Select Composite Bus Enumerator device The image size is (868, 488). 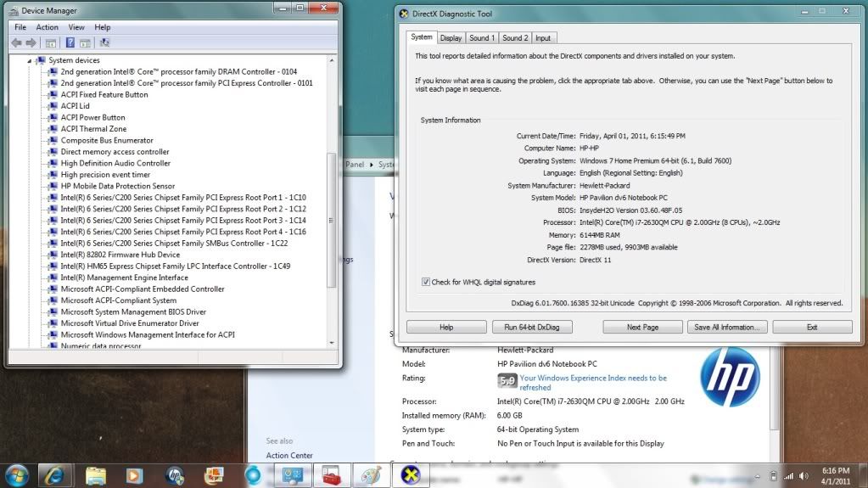(x=107, y=141)
